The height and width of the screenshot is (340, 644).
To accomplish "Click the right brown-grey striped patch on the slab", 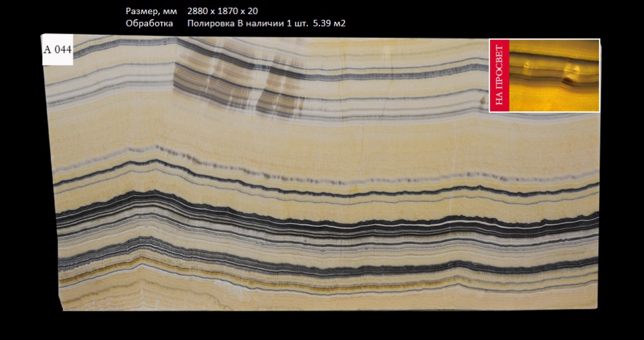I will (x=278, y=90).
